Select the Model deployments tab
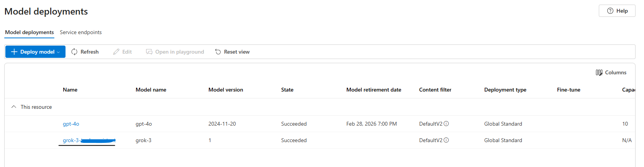644x167 pixels. tap(29, 32)
